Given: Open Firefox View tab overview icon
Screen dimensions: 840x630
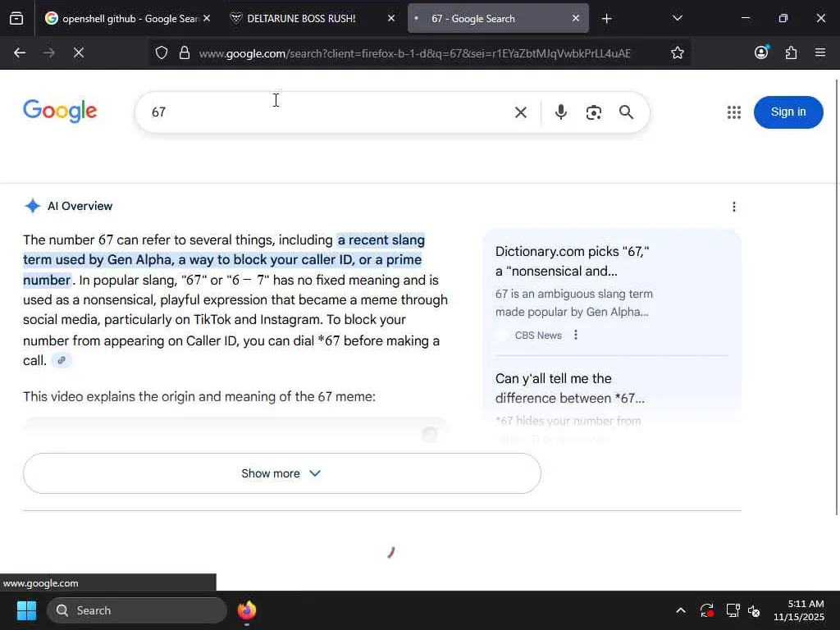Looking at the screenshot, I should click(x=16, y=19).
